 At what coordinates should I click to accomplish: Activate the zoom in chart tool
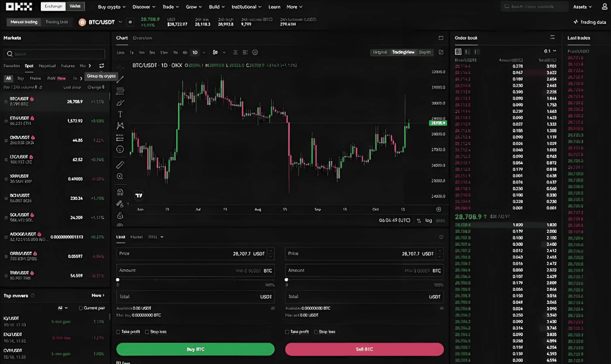(120, 176)
